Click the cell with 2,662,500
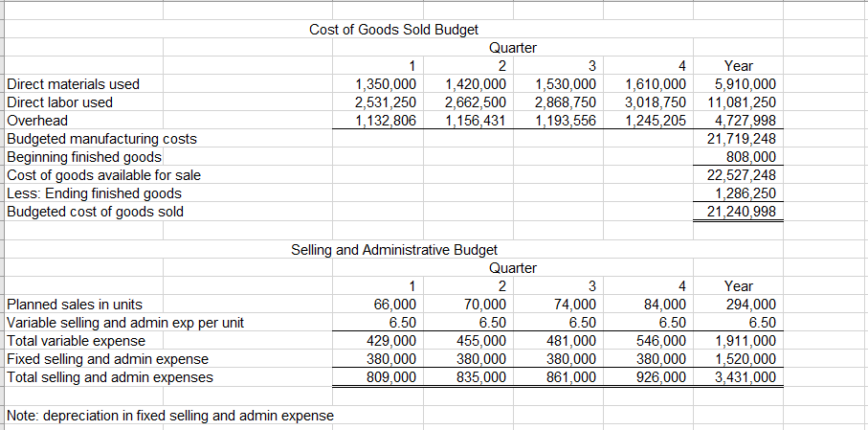This screenshot has height=430, width=868. coord(476,102)
